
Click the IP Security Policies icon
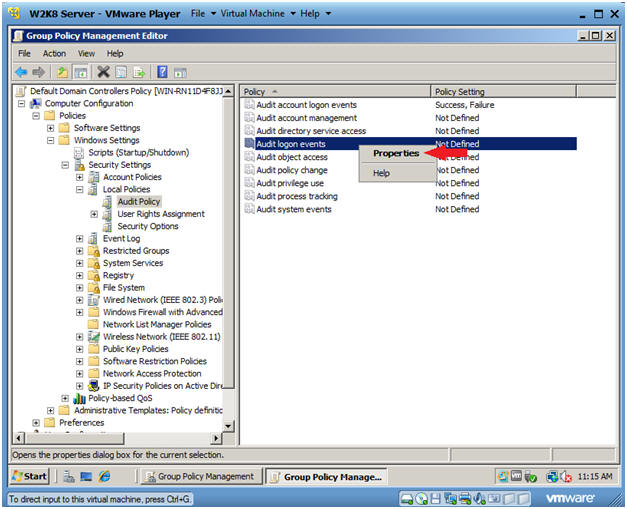click(x=93, y=386)
